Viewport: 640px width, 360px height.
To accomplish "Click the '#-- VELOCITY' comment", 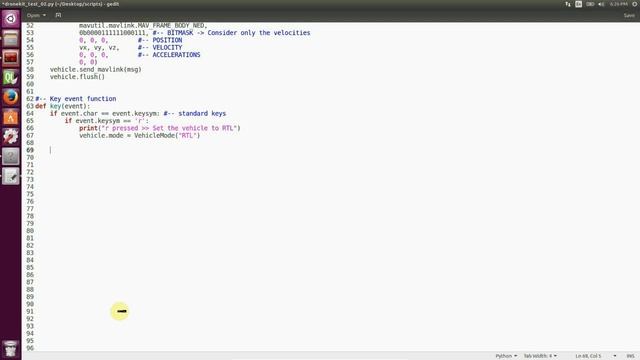I will coord(160,47).
